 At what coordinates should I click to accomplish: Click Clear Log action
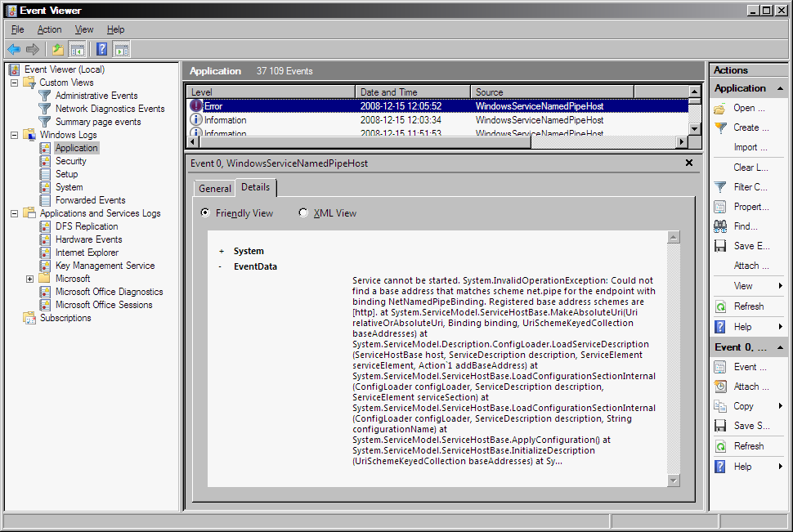tap(750, 168)
